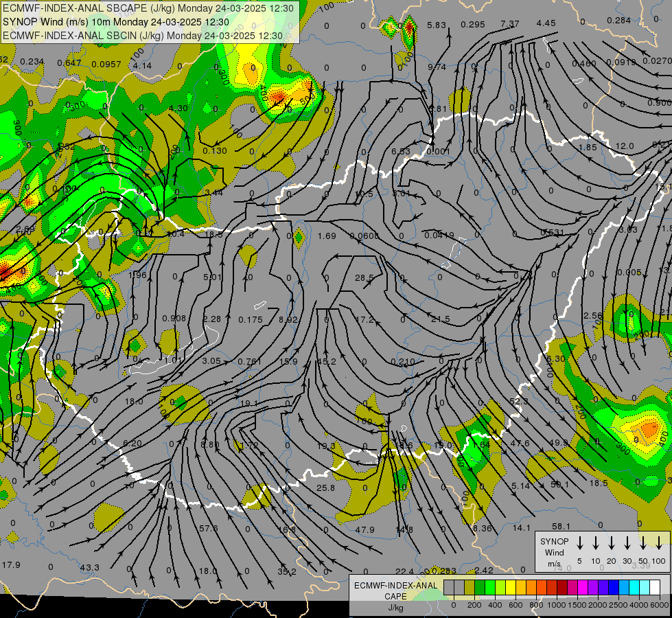Screen dimensions: 672x618
Task: Pick the white swatch at legend end
Action: point(654,588)
